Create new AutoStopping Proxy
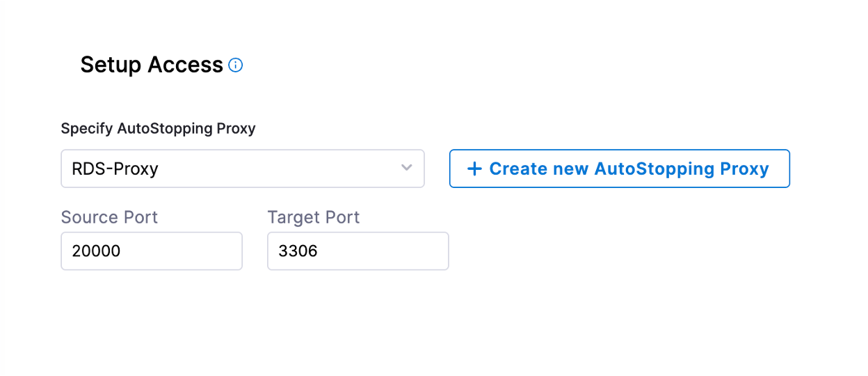This screenshot has width=868, height=376. [x=619, y=169]
